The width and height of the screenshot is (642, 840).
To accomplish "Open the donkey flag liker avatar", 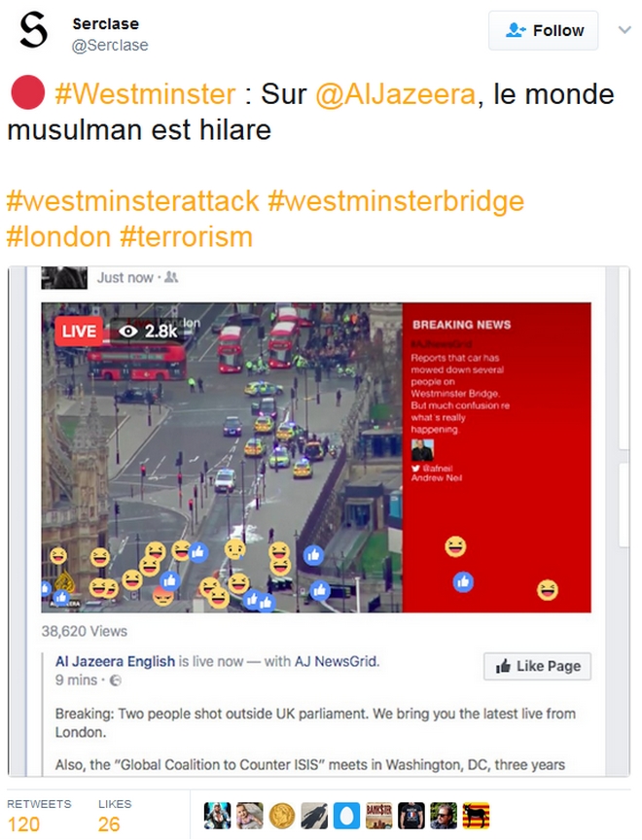I will 476,816.
